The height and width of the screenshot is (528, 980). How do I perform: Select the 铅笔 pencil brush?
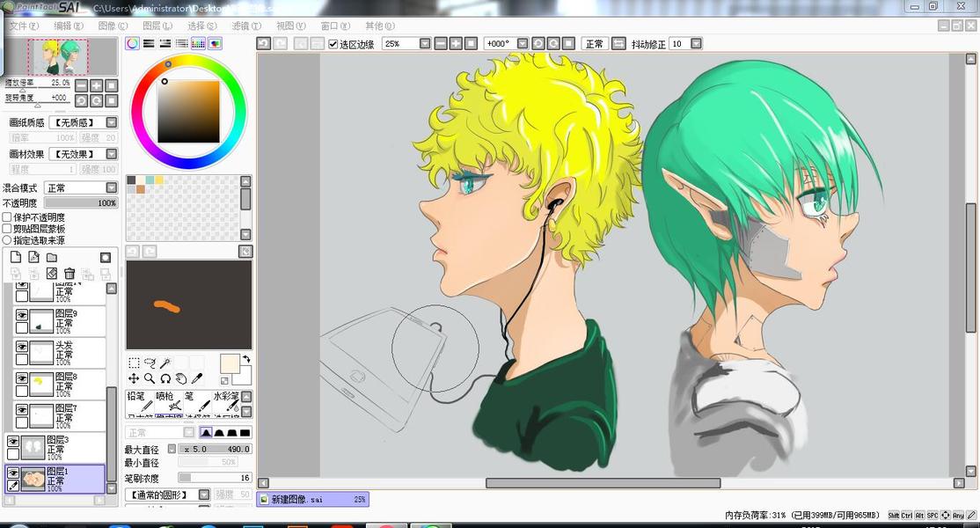tap(139, 402)
